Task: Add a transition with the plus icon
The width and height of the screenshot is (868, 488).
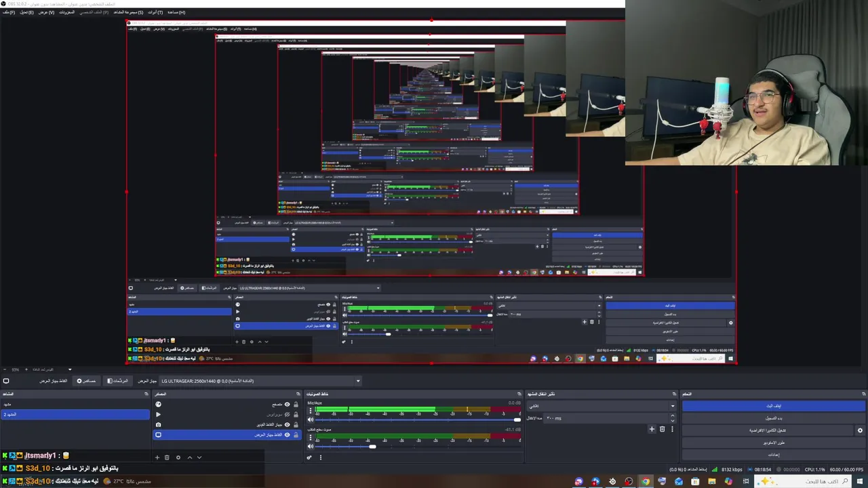Action: tap(652, 429)
